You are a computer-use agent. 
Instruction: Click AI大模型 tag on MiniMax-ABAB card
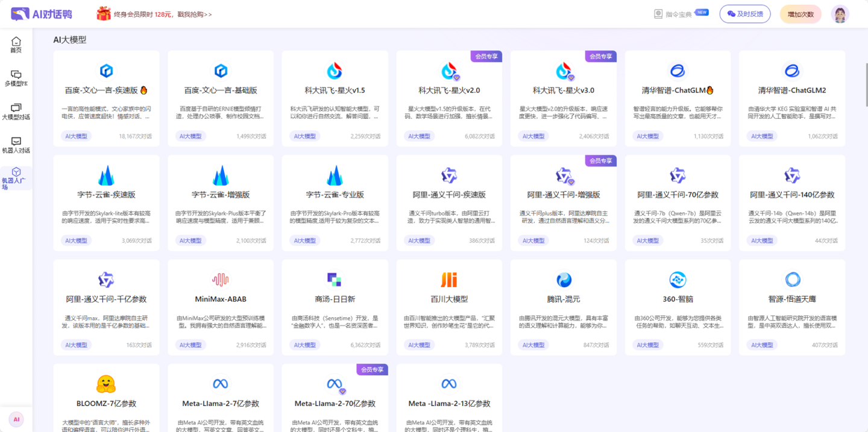(191, 345)
